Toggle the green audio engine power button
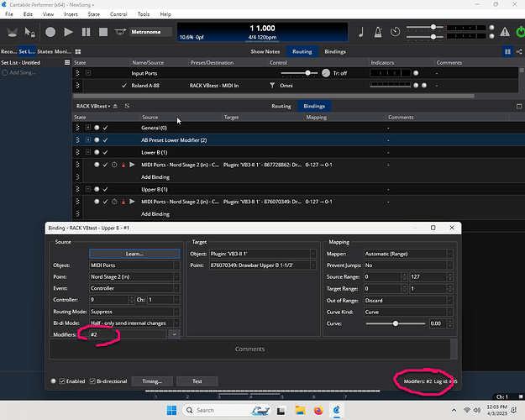Screen dimensions: 525x420 coord(520,32)
